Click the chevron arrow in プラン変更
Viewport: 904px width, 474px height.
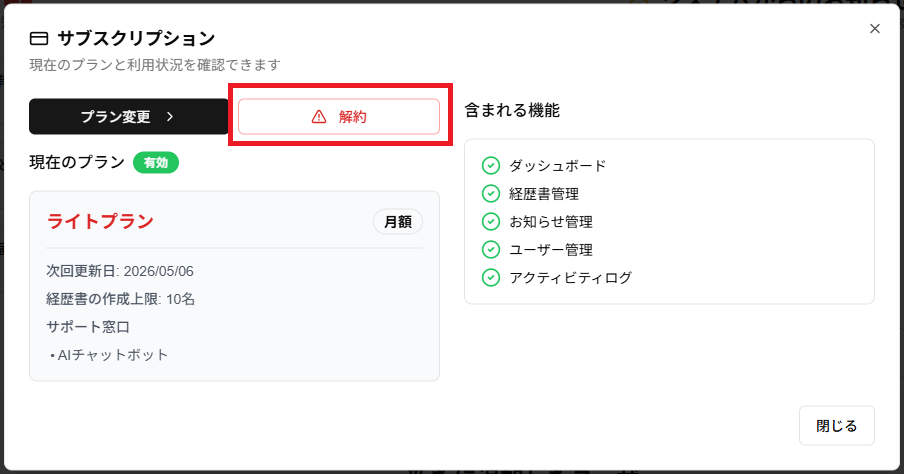pyautogui.click(x=170, y=116)
